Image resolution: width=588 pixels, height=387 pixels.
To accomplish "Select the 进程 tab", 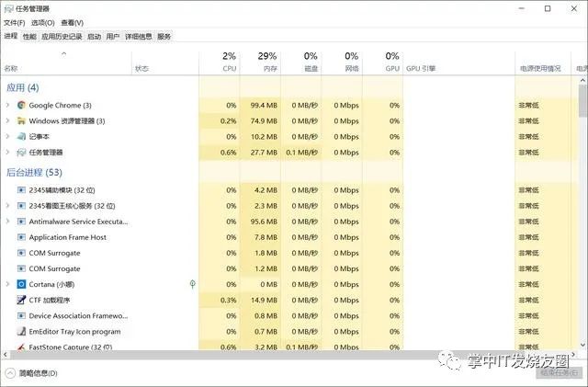I will click(x=11, y=36).
